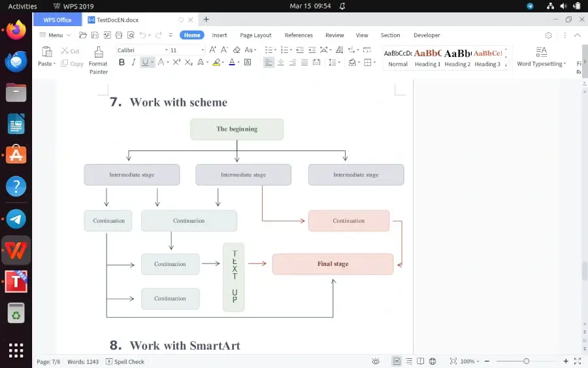Switch to the Page Layout tab
Viewport: 588px width, 368px height.
pyautogui.click(x=255, y=35)
